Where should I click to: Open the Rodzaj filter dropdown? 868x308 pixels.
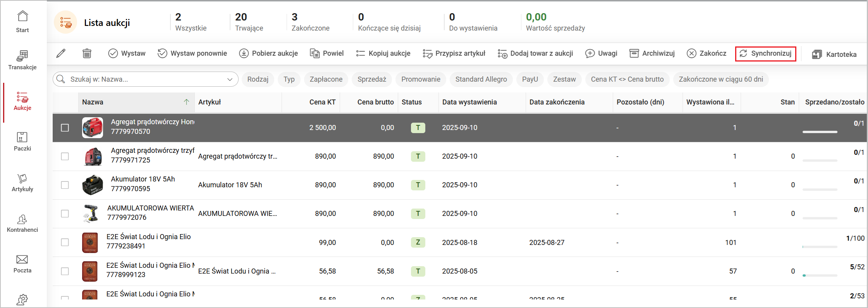(x=258, y=79)
